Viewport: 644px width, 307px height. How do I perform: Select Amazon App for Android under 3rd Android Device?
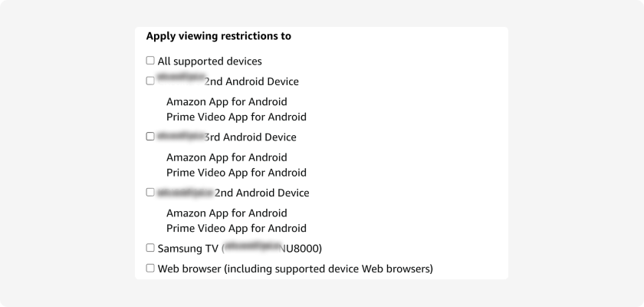[x=227, y=157]
